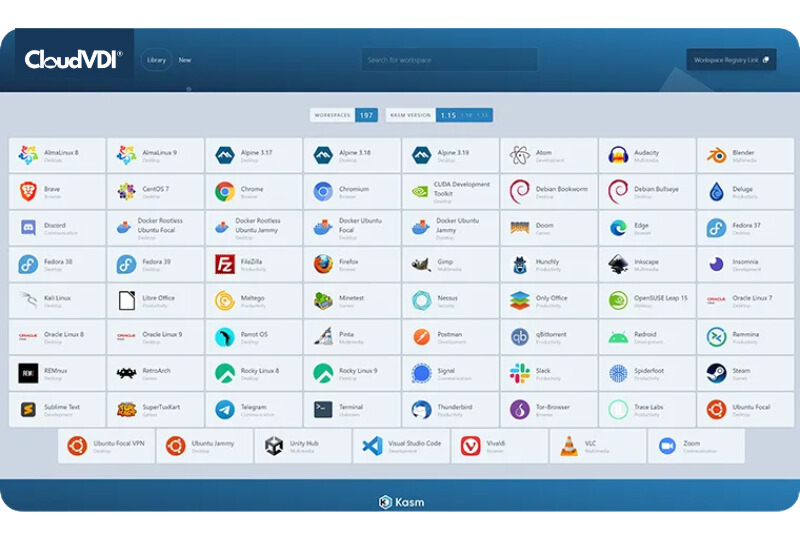
Task: Click the Pinta card
Action: pyautogui.click(x=352, y=337)
